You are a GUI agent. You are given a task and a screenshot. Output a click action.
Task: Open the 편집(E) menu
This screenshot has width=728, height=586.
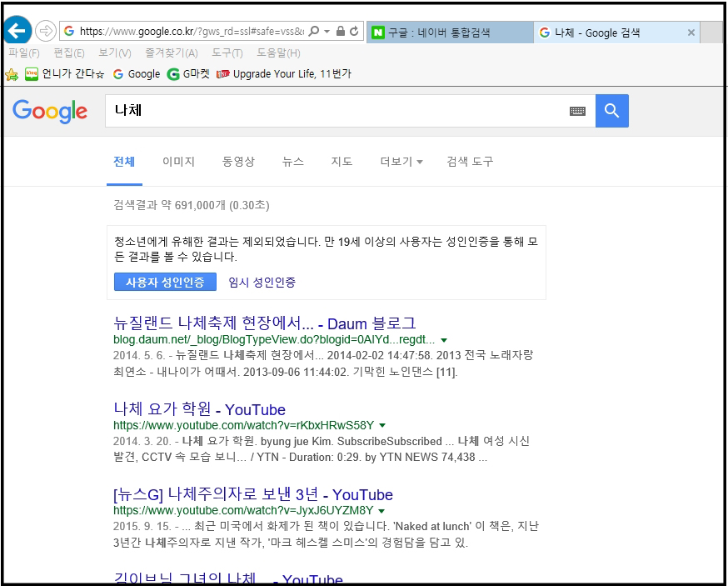pyautogui.click(x=68, y=53)
